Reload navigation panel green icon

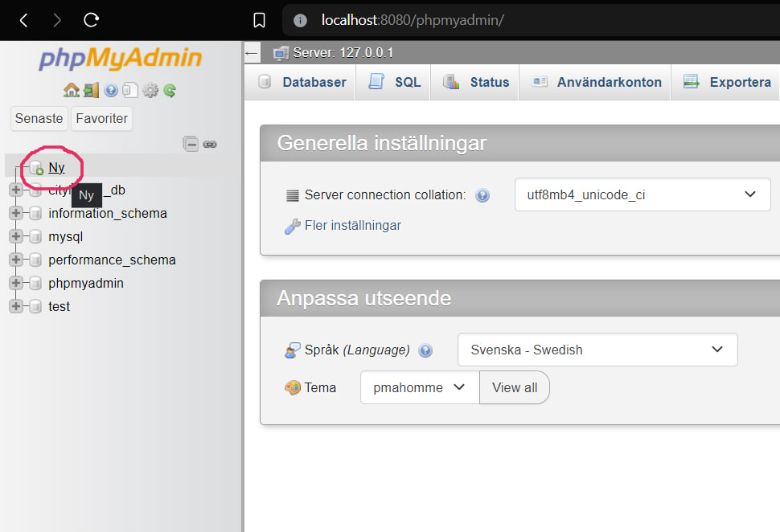[170, 90]
